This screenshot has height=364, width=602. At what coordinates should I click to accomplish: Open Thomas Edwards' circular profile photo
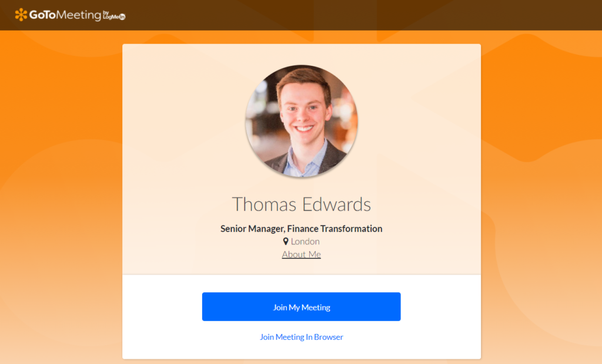tap(302, 121)
